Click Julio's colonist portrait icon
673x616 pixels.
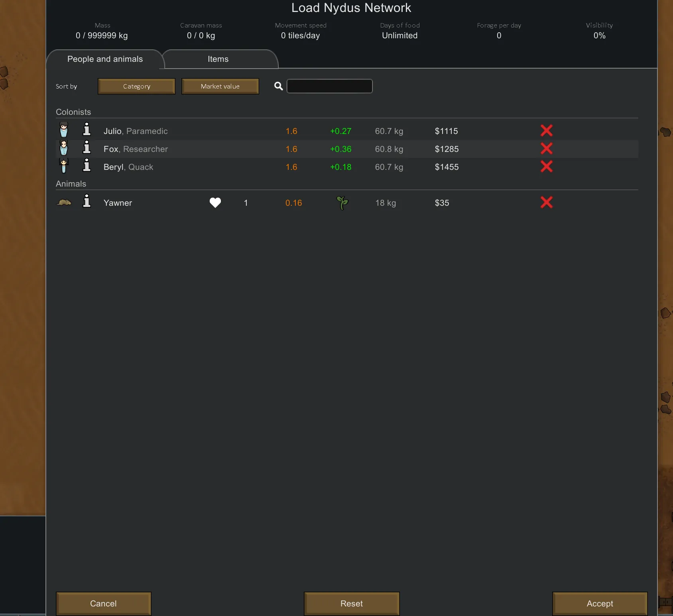click(64, 130)
